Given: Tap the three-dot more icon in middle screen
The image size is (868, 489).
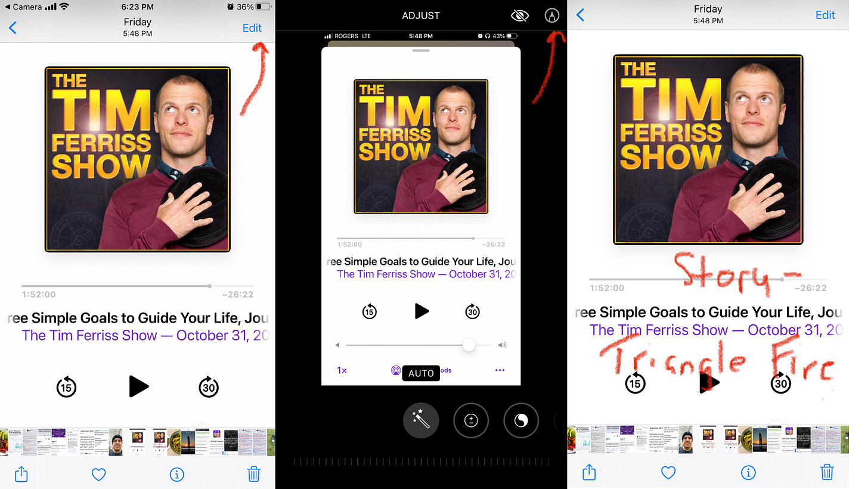Looking at the screenshot, I should click(500, 370).
